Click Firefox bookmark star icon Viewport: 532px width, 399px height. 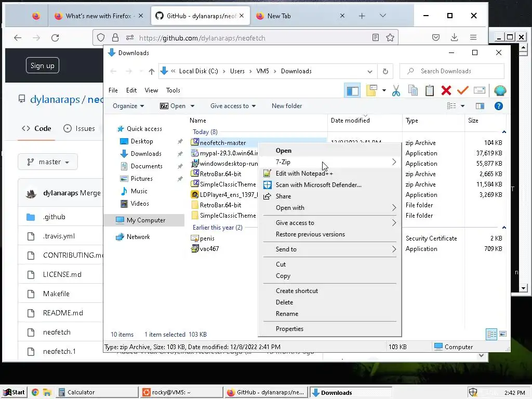(x=390, y=37)
